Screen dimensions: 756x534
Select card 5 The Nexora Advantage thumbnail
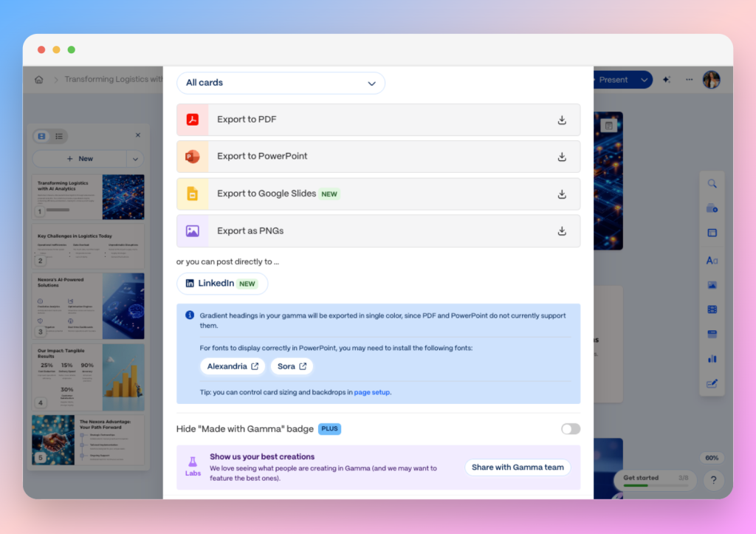89,440
